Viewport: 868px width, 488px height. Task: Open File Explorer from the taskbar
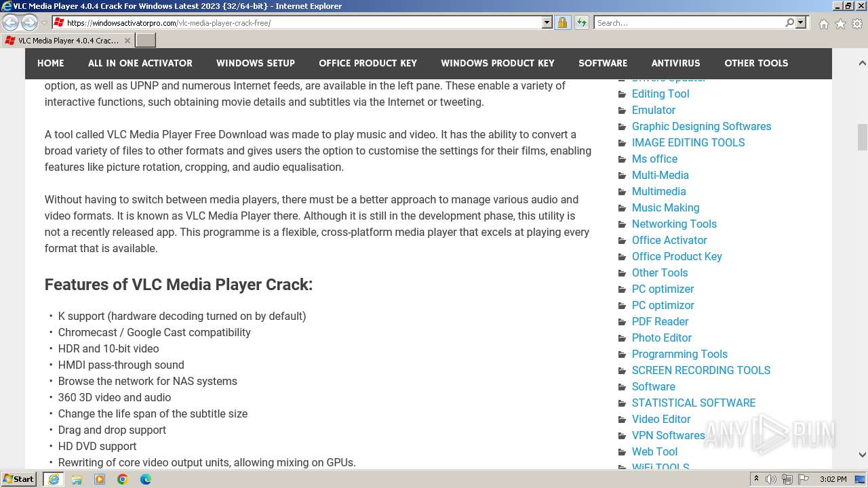(77, 479)
